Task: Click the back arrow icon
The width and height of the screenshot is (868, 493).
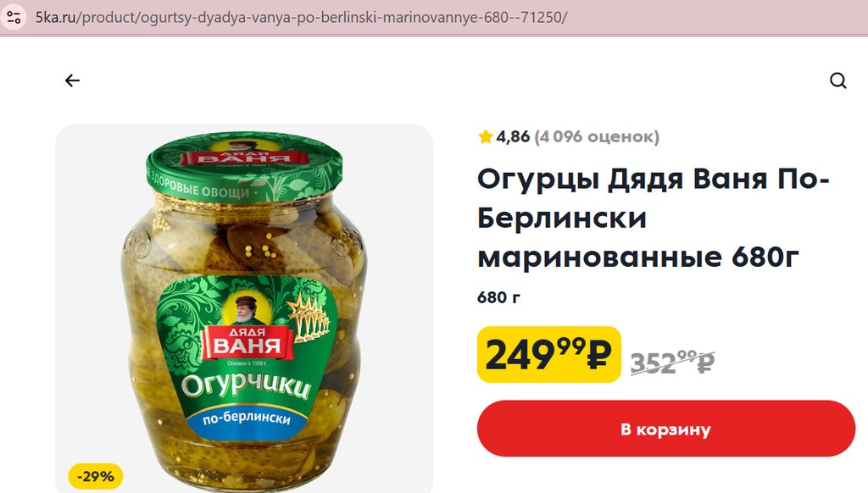Action: [x=73, y=80]
